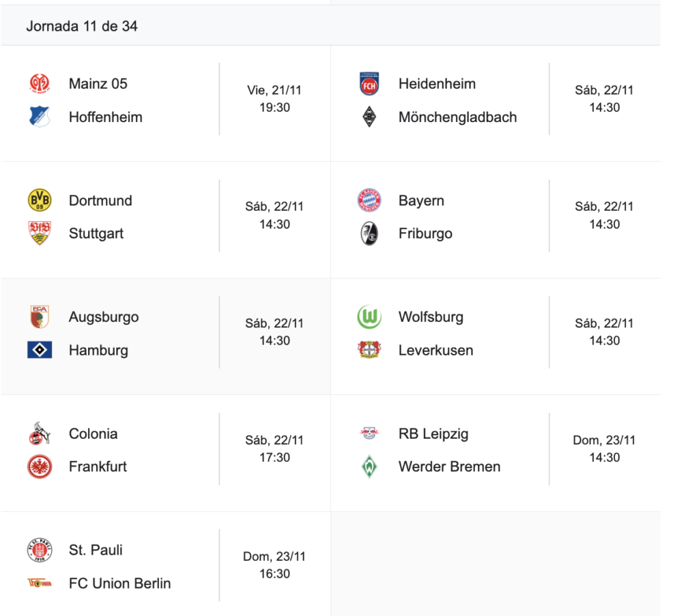The width and height of the screenshot is (699, 616).
Task: Open the RB Leipzig team link
Action: pyautogui.click(x=433, y=434)
